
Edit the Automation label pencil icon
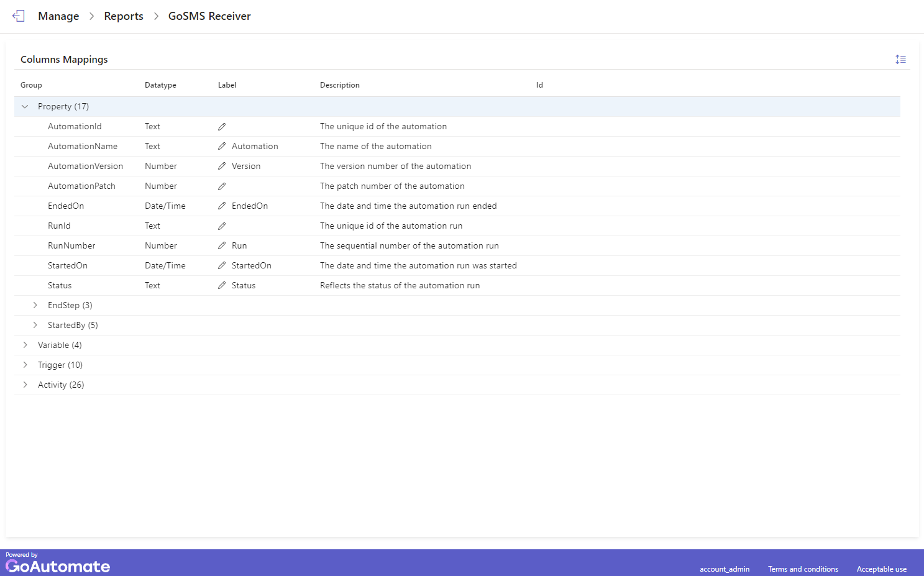tap(222, 147)
